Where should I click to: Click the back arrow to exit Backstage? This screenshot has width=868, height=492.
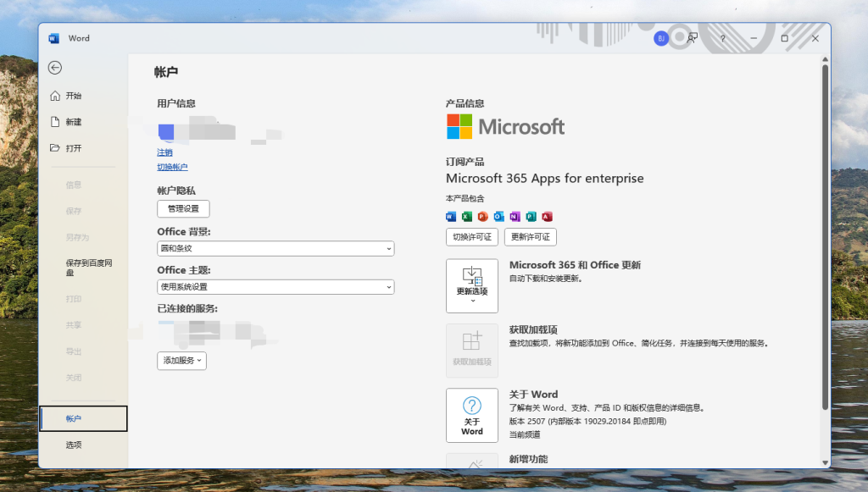[x=55, y=68]
